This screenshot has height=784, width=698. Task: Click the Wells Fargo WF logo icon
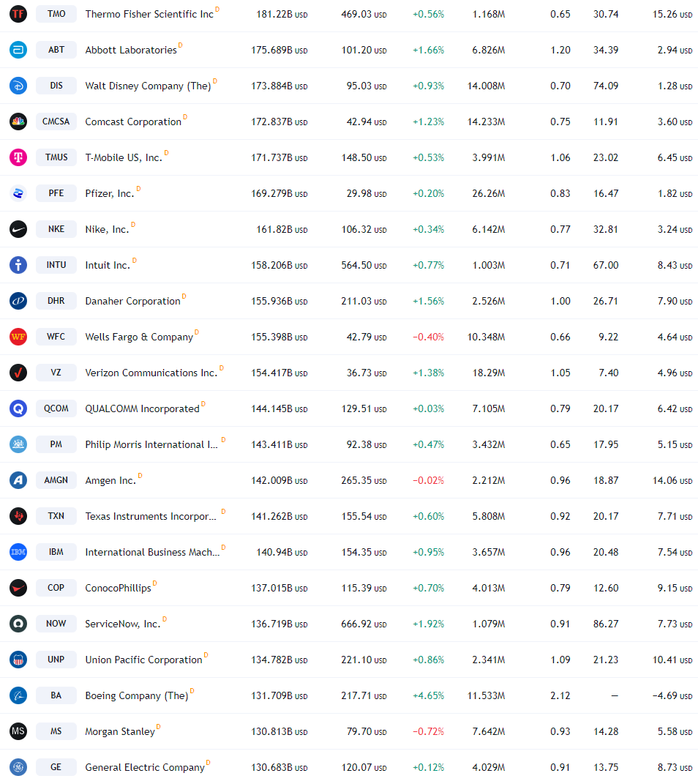(x=18, y=337)
